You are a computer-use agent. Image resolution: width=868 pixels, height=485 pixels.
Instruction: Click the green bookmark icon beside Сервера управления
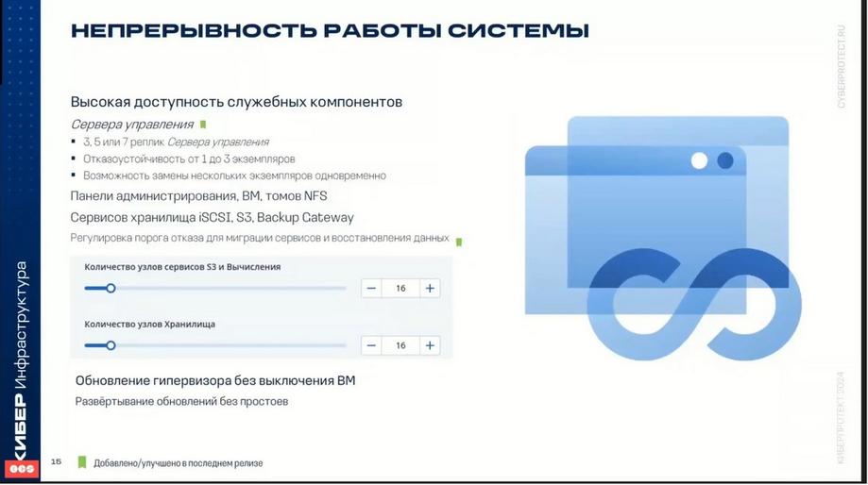point(203,125)
